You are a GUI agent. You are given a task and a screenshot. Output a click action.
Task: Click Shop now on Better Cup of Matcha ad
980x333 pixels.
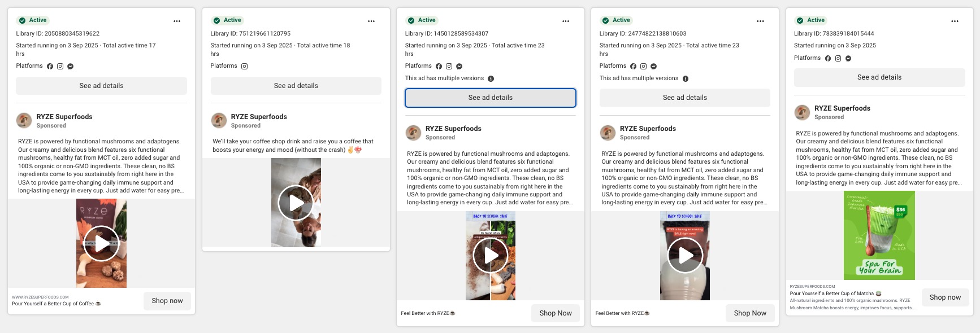coord(945,297)
